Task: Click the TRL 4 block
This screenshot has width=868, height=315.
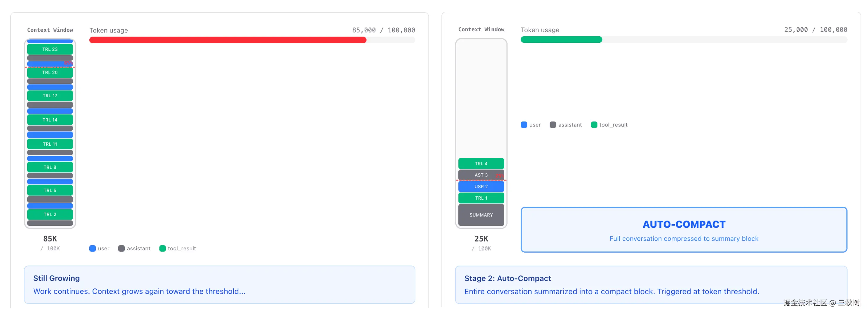Action: click(481, 164)
